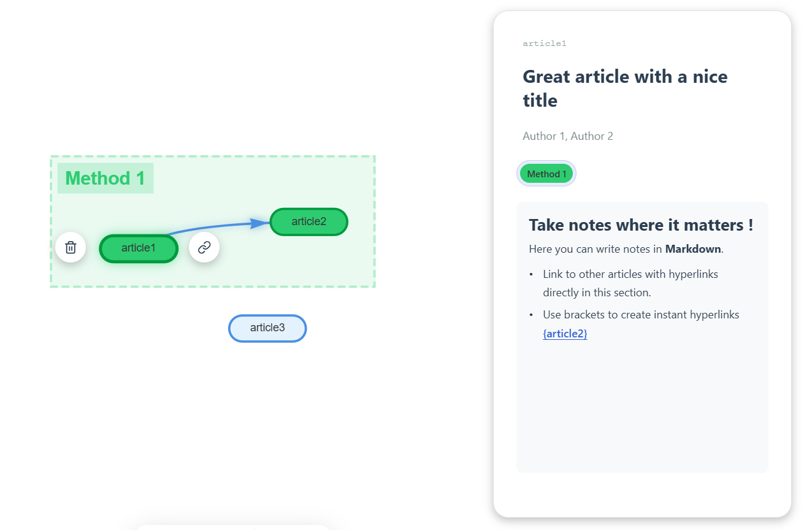Select the article1 node on the canvas

click(x=138, y=248)
